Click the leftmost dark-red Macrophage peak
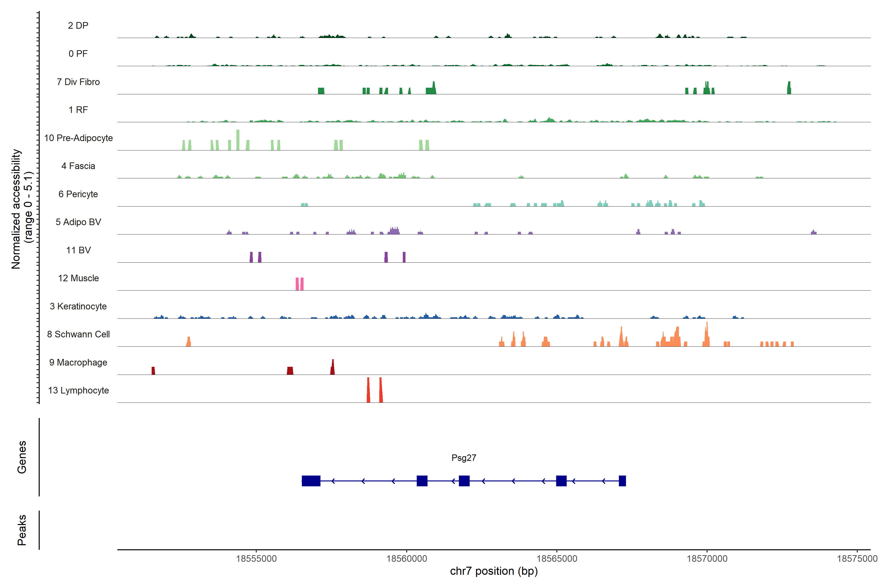This screenshot has height=588, width=882. pyautogui.click(x=153, y=370)
